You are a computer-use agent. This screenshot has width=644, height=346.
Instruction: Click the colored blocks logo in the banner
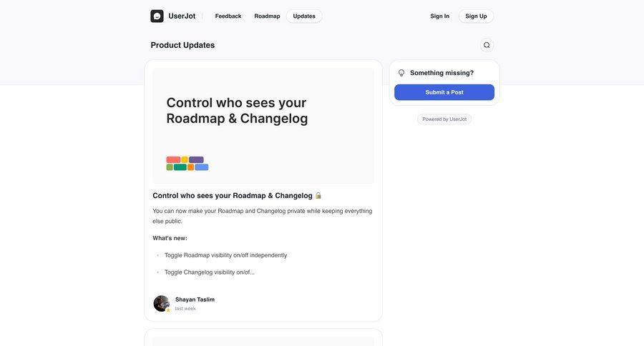tap(187, 164)
